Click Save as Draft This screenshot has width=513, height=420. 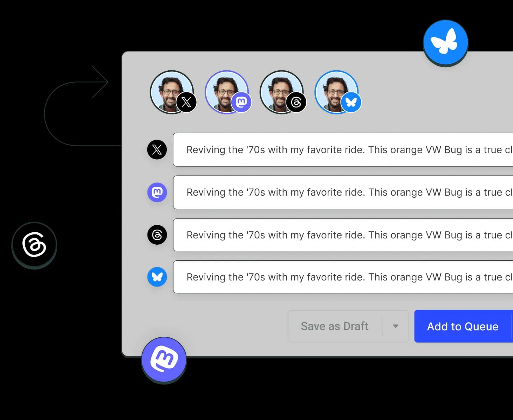(x=334, y=326)
